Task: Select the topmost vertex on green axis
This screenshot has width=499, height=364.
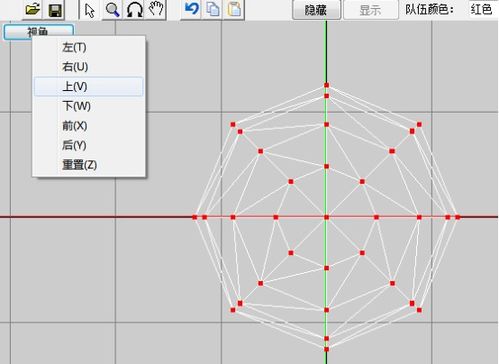Action: (326, 85)
